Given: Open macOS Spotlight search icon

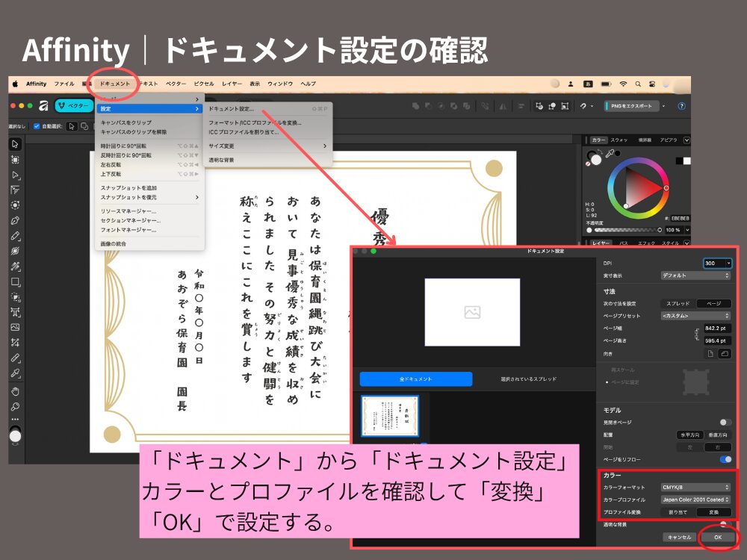Looking at the screenshot, I should pos(638,84).
